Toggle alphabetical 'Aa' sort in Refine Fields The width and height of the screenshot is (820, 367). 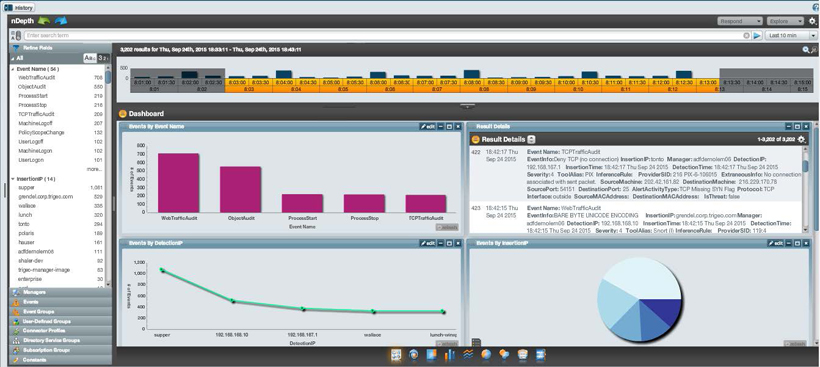click(89, 59)
